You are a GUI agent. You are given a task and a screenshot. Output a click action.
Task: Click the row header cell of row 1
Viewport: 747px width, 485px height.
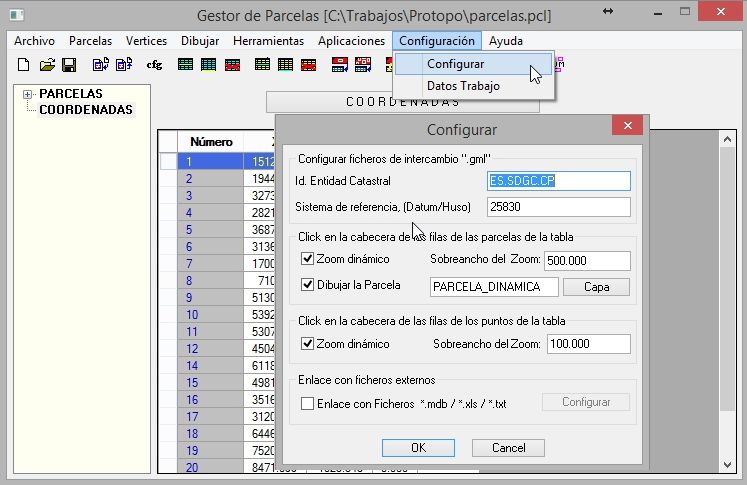(x=168, y=162)
